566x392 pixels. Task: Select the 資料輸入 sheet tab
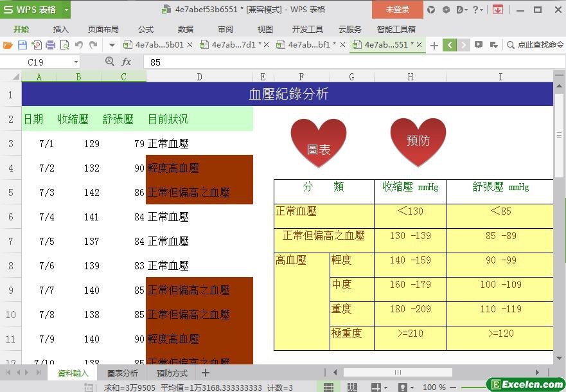point(73,373)
